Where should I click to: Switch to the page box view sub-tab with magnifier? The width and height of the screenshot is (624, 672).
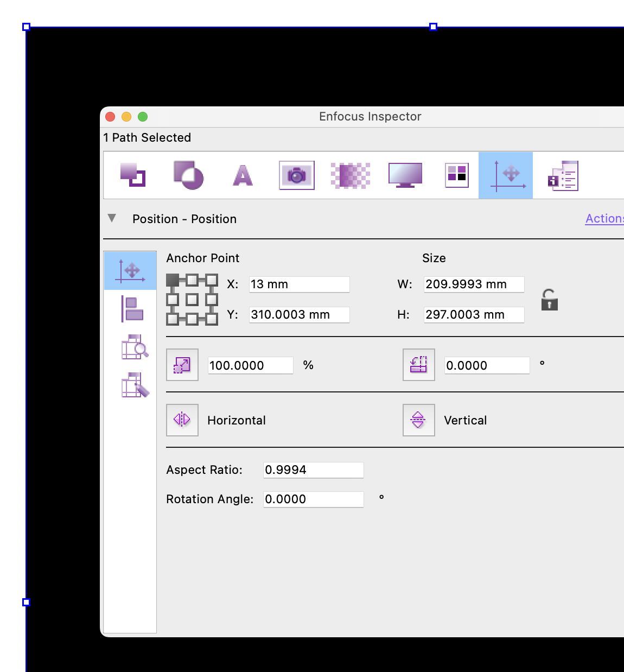135,347
